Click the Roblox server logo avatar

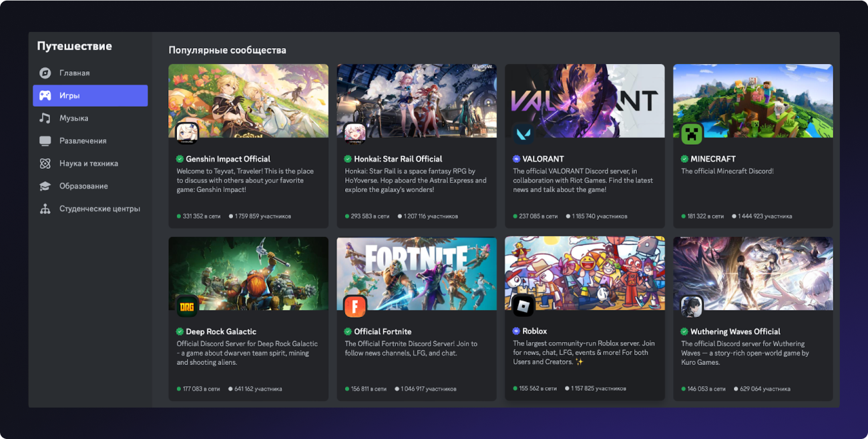pos(523,306)
